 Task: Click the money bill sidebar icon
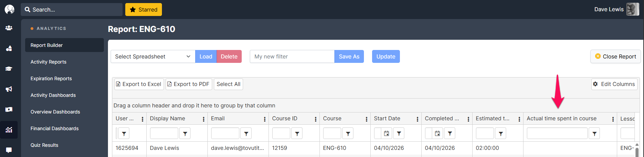pyautogui.click(x=9, y=109)
